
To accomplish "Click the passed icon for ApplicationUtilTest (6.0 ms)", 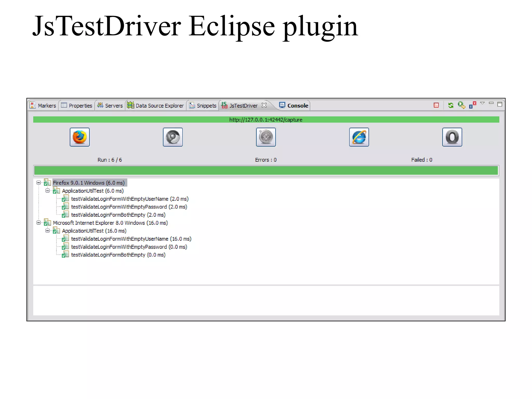I will pyautogui.click(x=56, y=190).
